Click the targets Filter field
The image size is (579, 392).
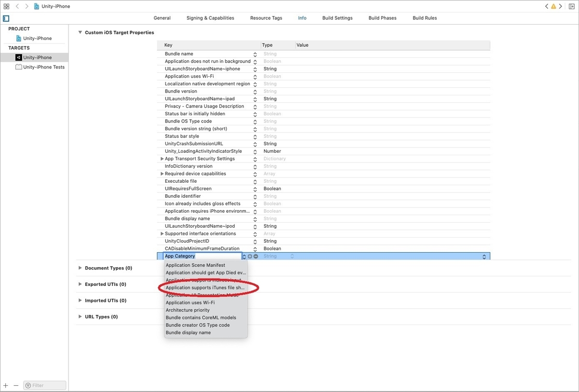point(45,385)
